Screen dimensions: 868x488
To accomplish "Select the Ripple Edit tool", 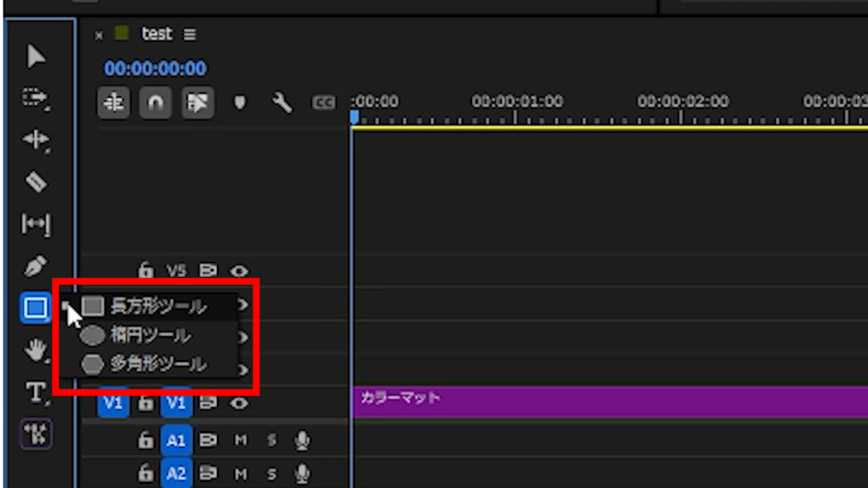I will coord(36,140).
